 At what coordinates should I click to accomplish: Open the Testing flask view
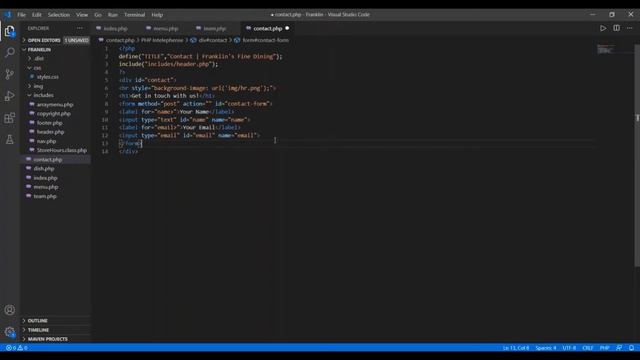point(10,140)
